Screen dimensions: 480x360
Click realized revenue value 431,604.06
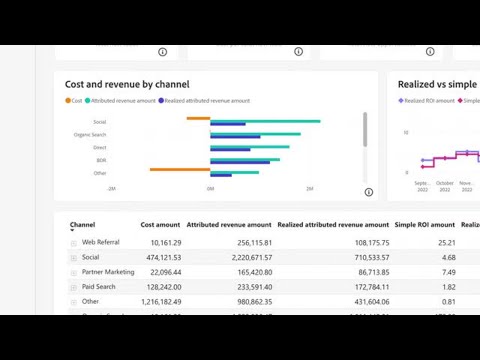(372, 302)
